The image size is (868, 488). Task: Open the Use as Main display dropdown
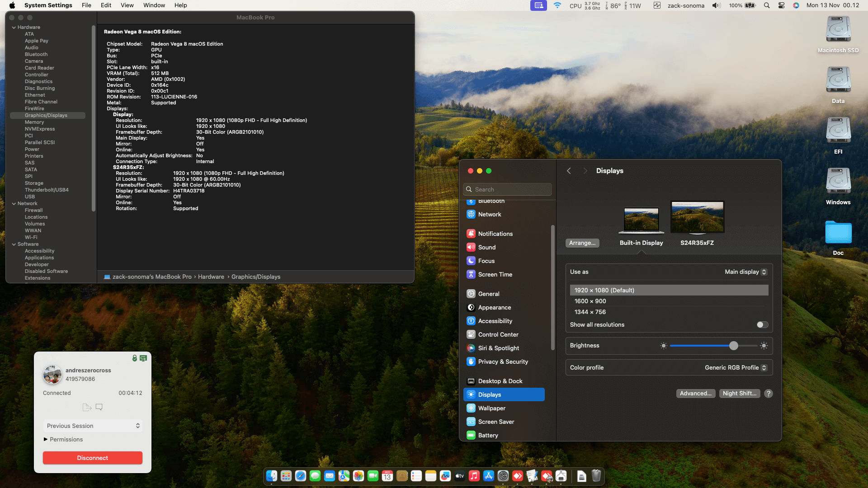click(x=745, y=272)
